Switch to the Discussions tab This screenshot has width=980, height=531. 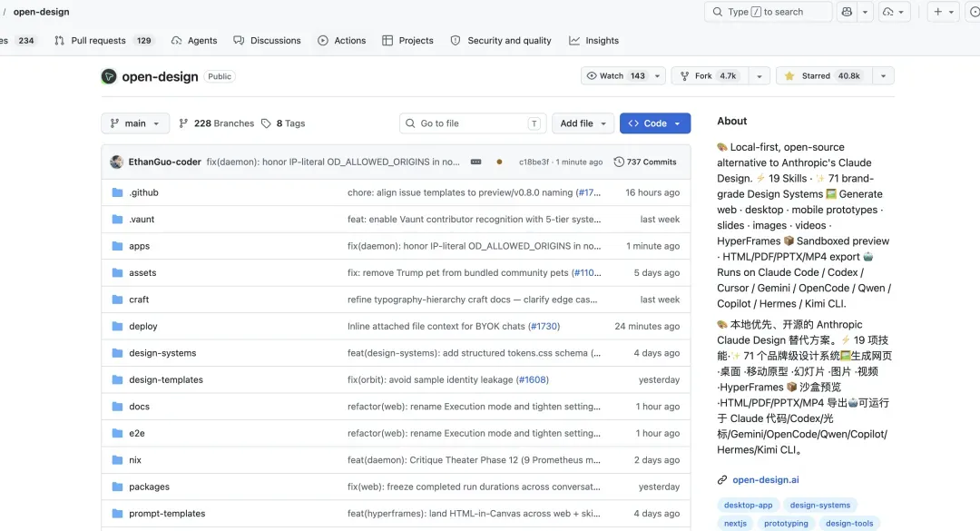click(267, 40)
